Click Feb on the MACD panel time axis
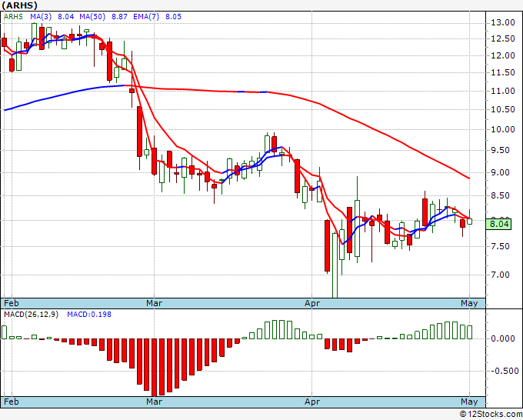Image resolution: width=523 pixels, height=420 pixels. [12, 402]
